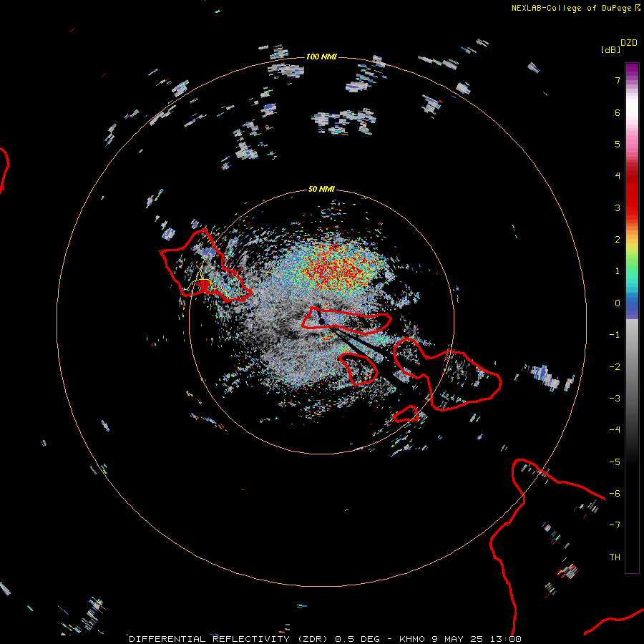Select the 4 tick label on color scale

tap(618, 176)
